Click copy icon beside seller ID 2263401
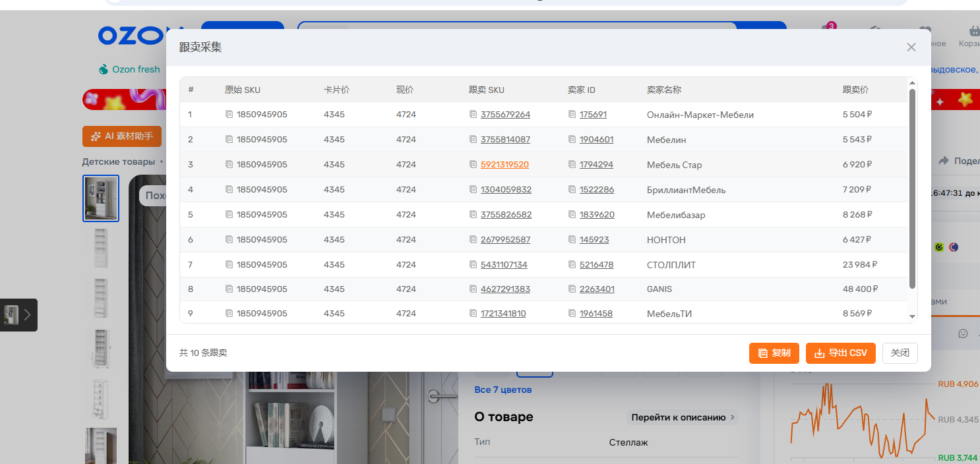Screen dimensions: 980x464 pos(572,289)
